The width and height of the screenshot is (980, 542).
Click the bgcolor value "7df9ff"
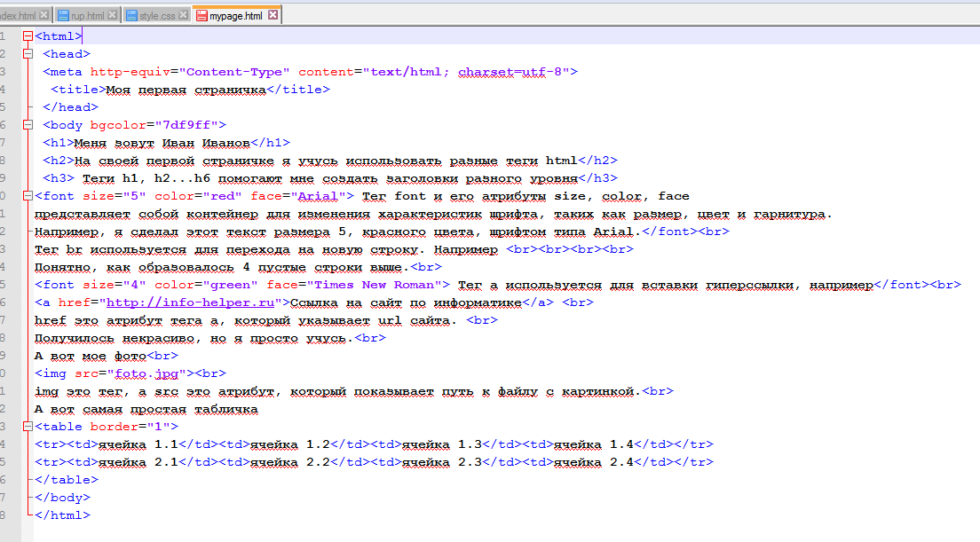[186, 125]
